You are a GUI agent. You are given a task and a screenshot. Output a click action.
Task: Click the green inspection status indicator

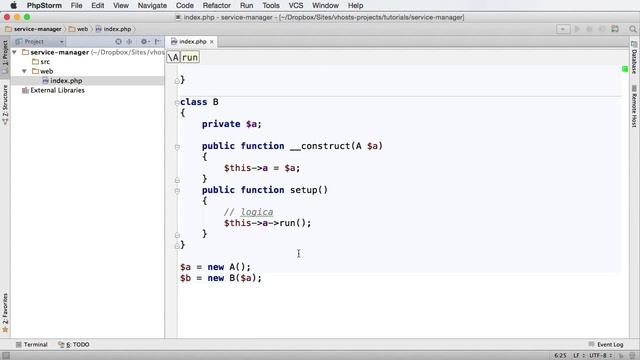pyautogui.click(x=625, y=69)
